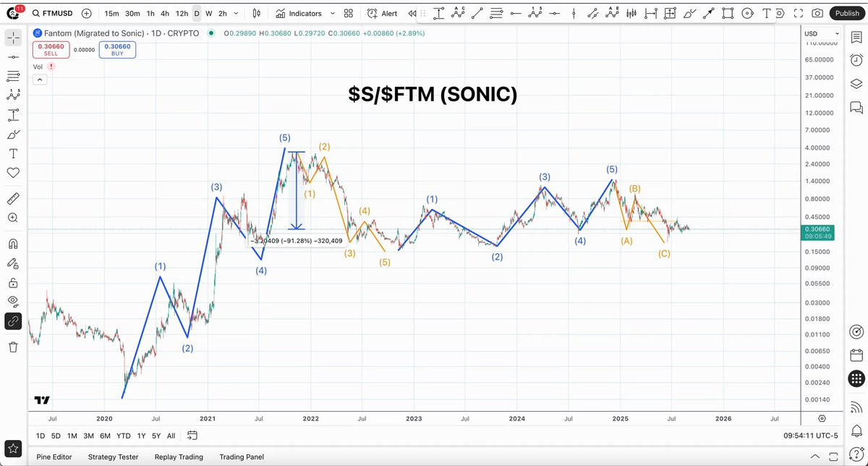Select the 12h chart interval
Screen dimensions: 868x466
pos(182,13)
